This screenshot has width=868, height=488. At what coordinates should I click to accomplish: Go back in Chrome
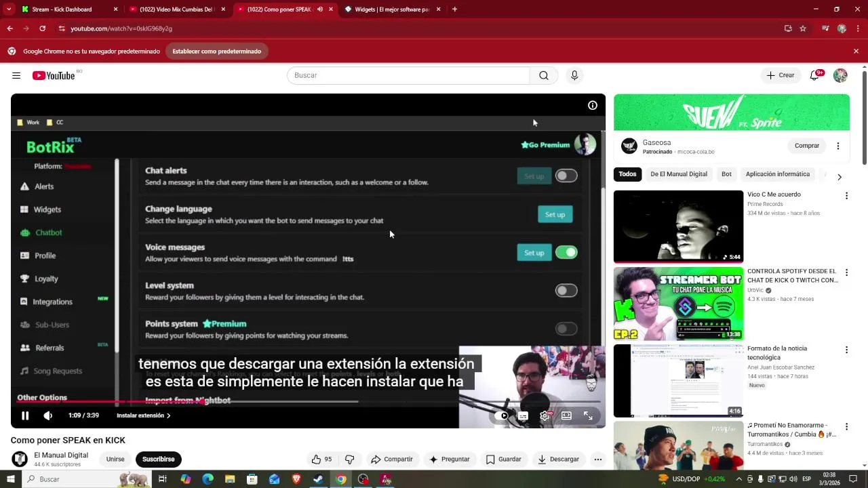coord(9,28)
